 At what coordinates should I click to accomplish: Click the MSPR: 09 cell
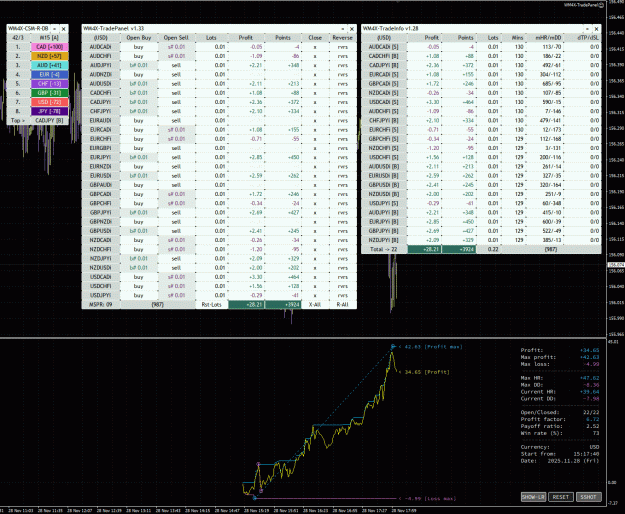click(100, 304)
